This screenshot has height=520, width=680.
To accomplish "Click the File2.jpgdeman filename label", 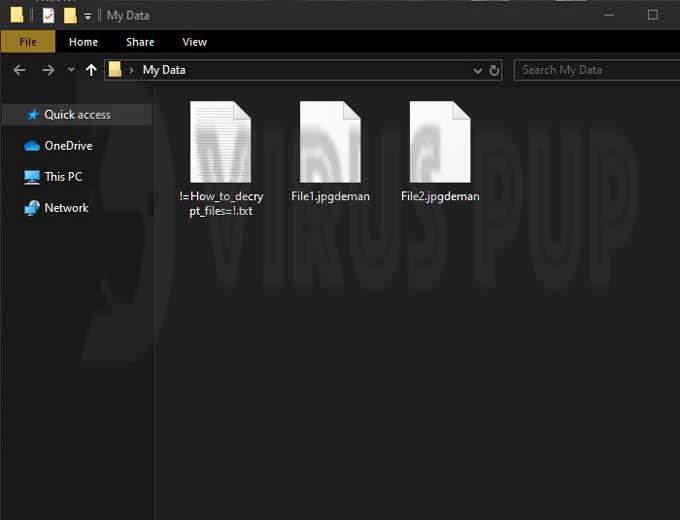I will click(x=440, y=196).
